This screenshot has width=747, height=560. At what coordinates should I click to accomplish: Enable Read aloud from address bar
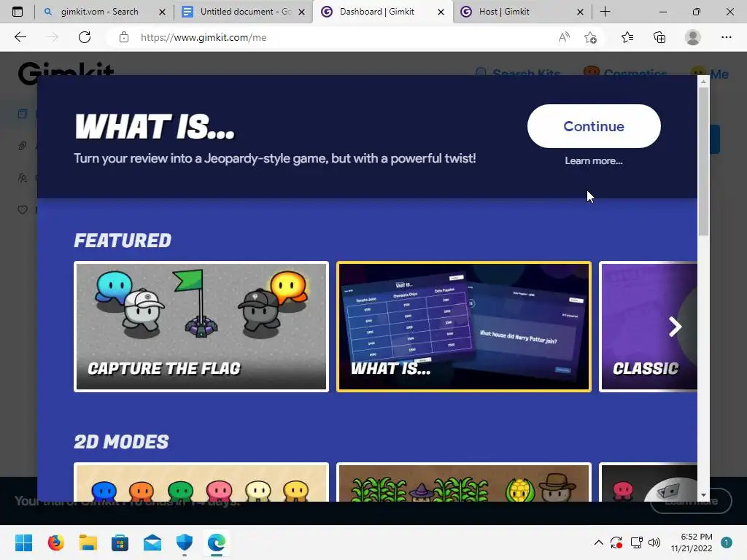pos(564,37)
